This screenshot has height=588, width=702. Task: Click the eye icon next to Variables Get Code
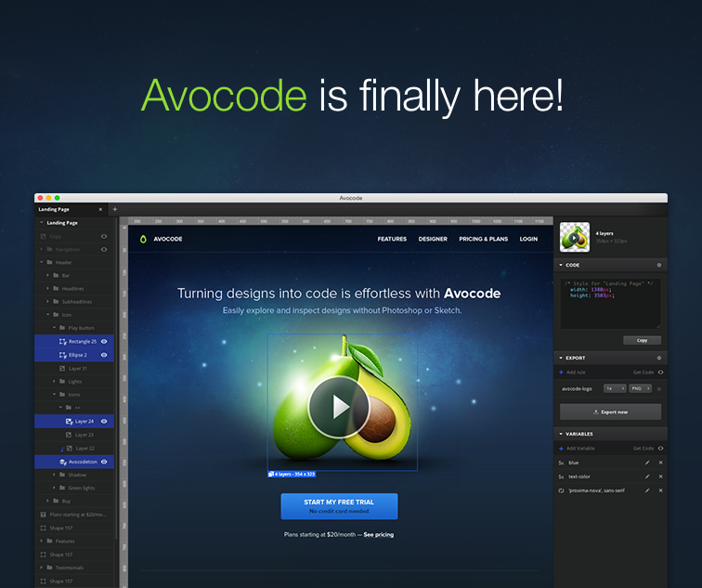(660, 449)
